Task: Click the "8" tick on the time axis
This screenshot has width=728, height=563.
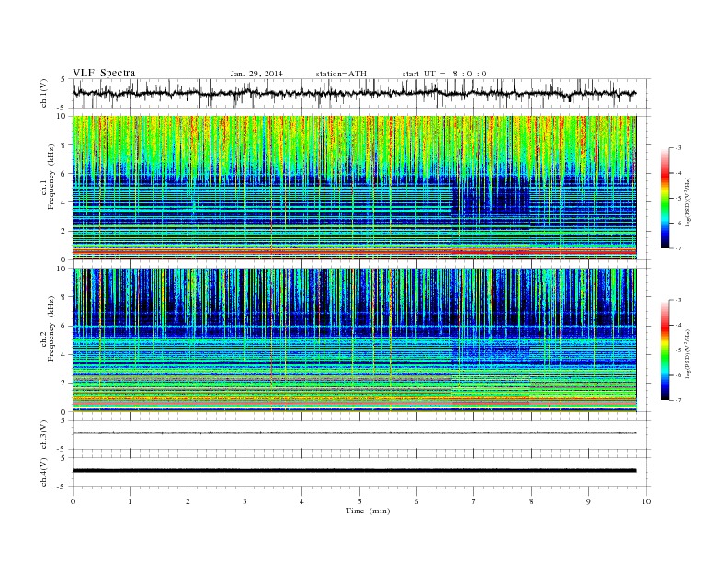Action: 531,501
